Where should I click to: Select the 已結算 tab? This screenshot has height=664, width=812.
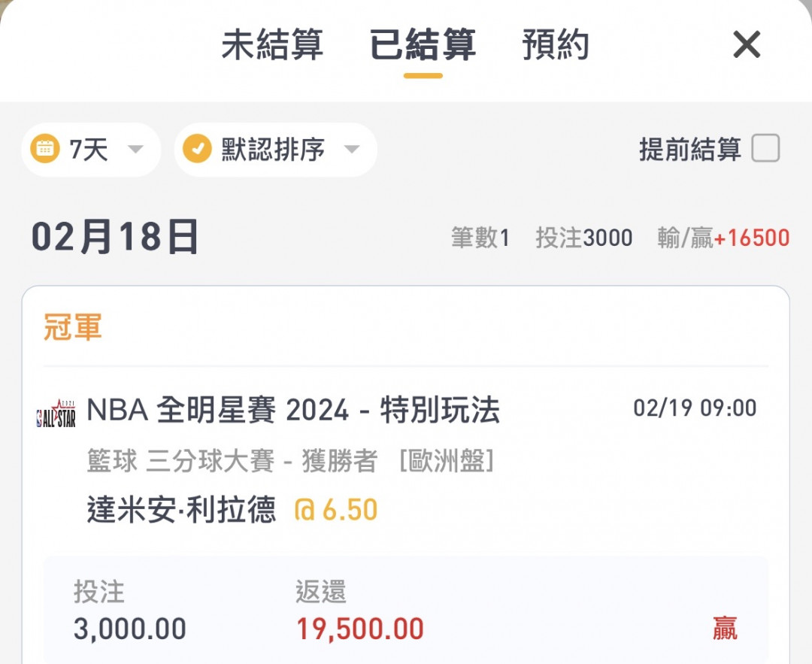[x=423, y=44]
